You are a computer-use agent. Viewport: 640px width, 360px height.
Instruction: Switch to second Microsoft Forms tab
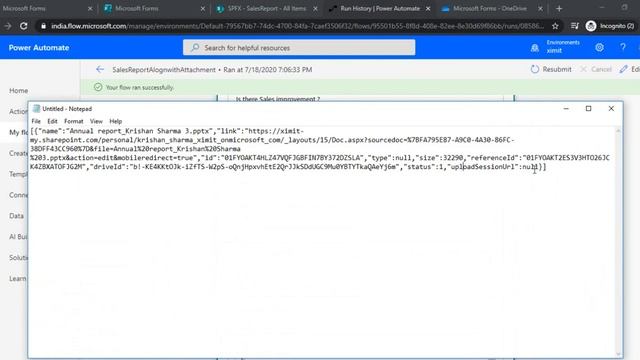137,9
